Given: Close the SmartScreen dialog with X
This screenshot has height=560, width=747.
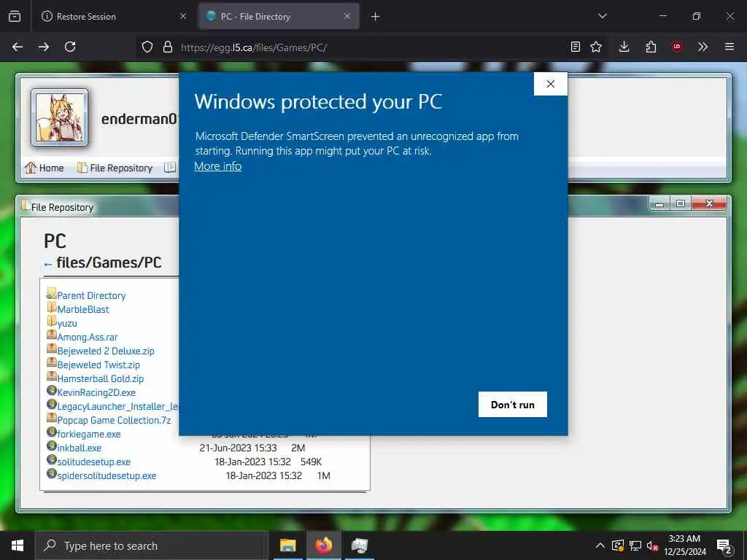Looking at the screenshot, I should coord(550,84).
